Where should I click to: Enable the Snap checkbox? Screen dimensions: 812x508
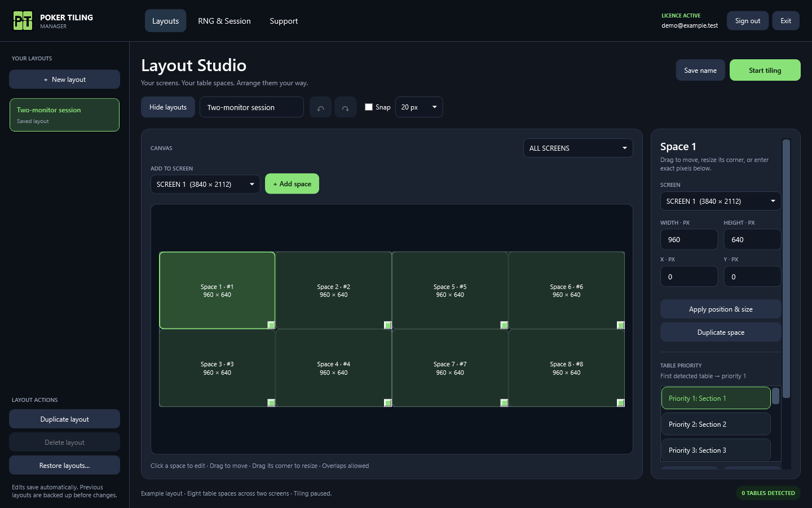click(369, 107)
